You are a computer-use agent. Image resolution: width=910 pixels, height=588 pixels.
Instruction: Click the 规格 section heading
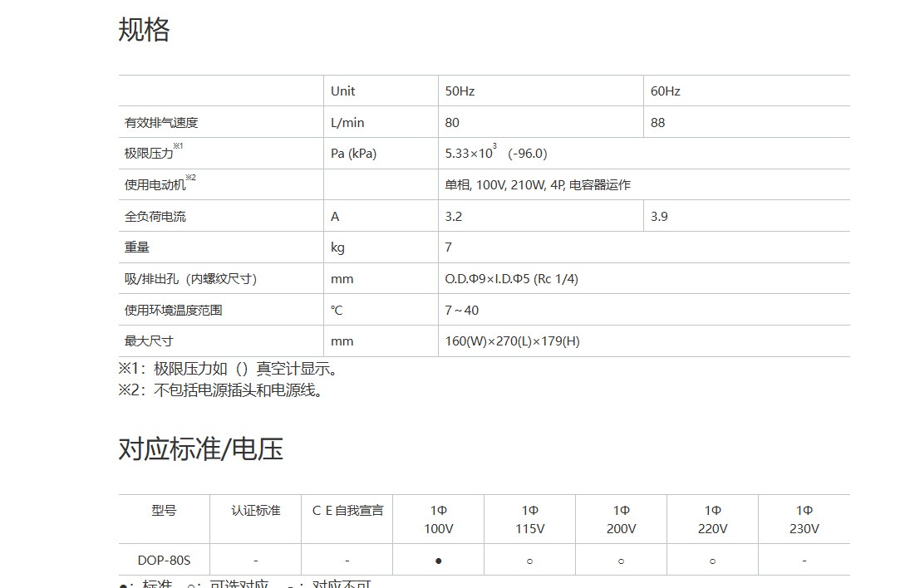point(144,30)
